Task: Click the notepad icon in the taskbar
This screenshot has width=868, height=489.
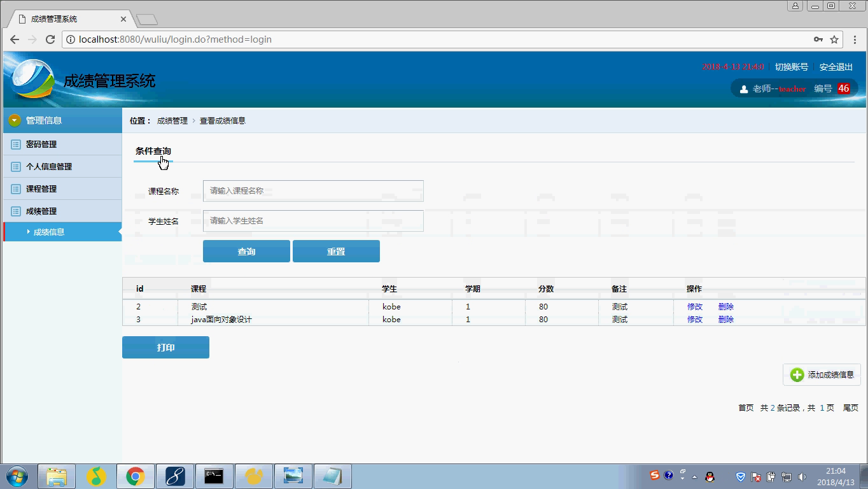Action: [x=332, y=476]
